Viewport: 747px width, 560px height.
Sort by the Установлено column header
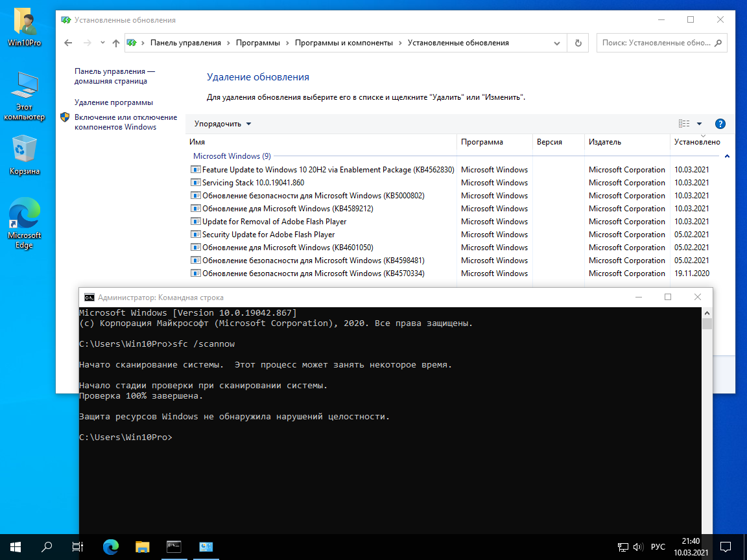[696, 142]
